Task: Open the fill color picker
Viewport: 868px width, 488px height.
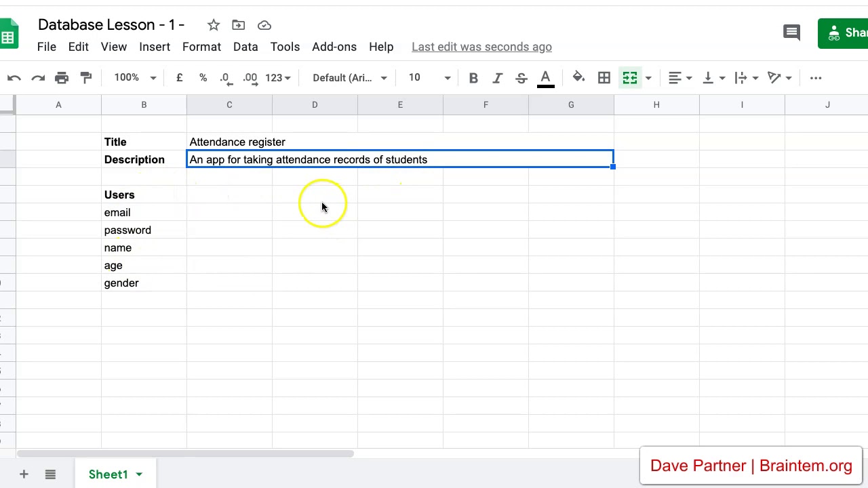Action: [578, 78]
